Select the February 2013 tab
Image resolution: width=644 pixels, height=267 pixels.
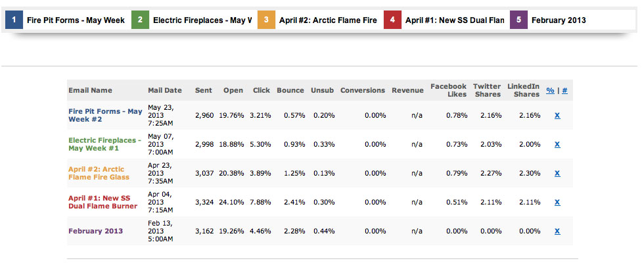(559, 20)
